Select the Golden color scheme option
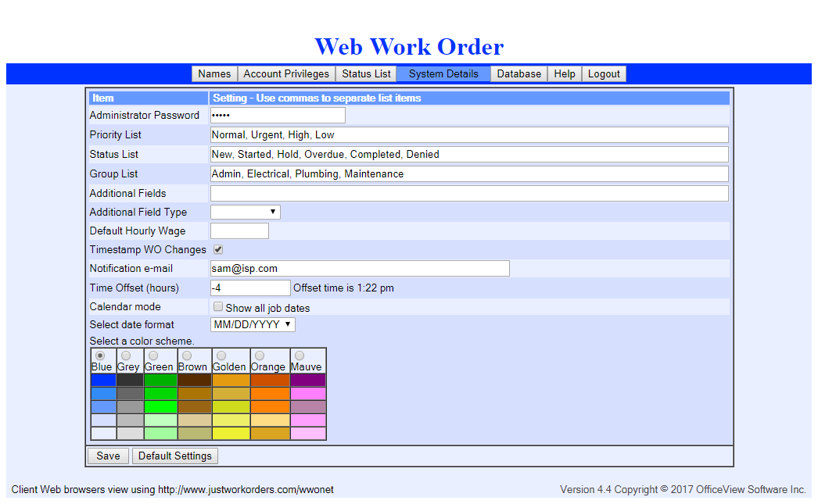This screenshot has width=818, height=504. (x=221, y=356)
